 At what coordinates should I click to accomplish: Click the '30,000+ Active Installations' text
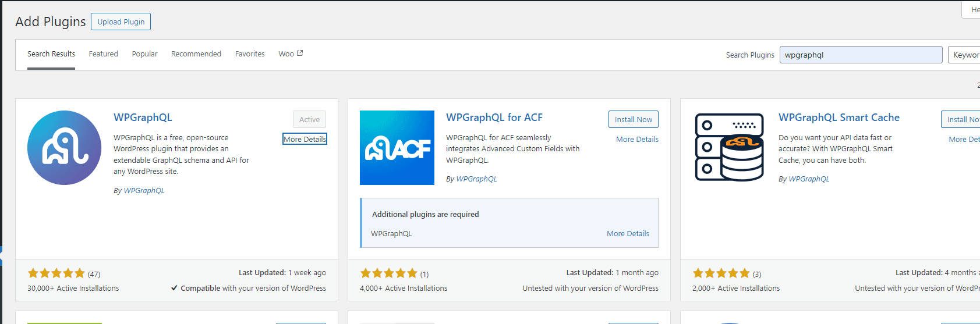tap(73, 288)
